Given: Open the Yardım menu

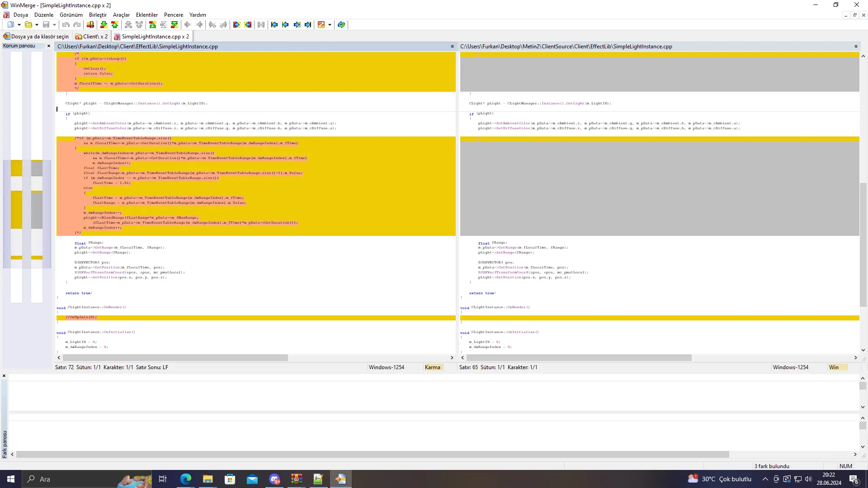Looking at the screenshot, I should click(198, 15).
